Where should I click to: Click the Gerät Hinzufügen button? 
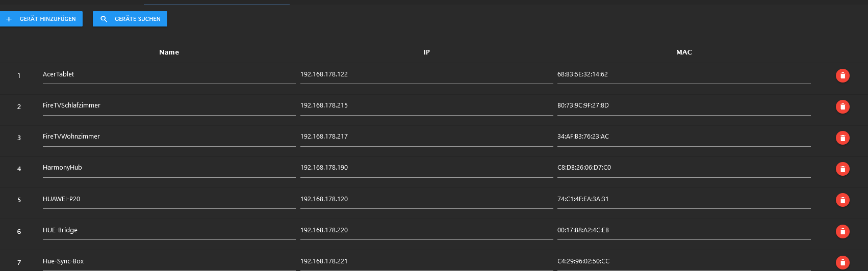click(x=41, y=19)
